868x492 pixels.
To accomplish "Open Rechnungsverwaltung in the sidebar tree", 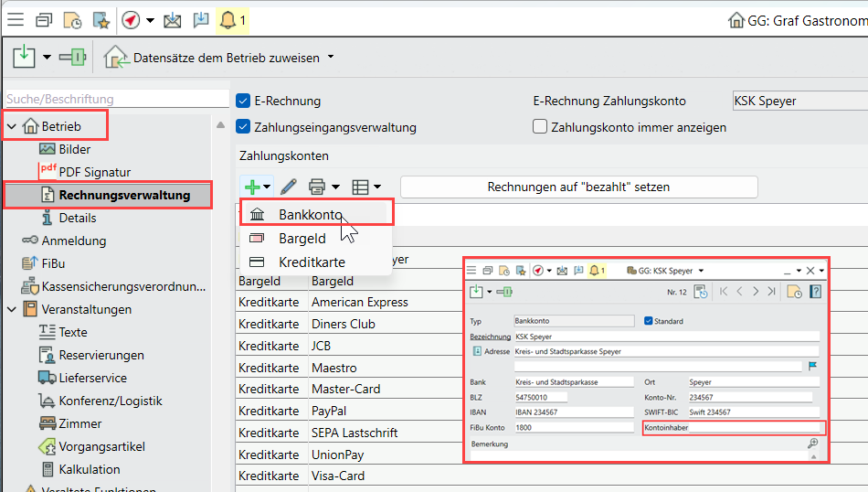I will [x=124, y=195].
